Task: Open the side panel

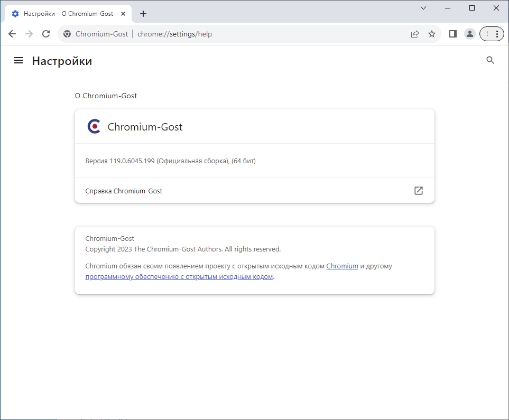Action: [453, 34]
